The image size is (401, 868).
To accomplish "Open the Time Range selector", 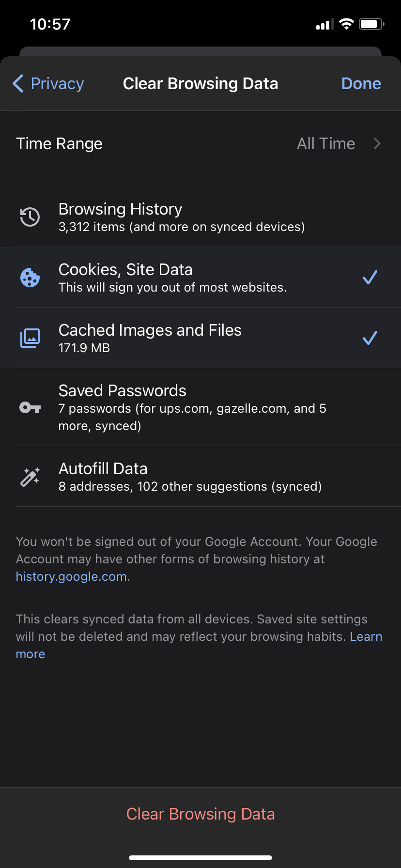I will pos(200,143).
